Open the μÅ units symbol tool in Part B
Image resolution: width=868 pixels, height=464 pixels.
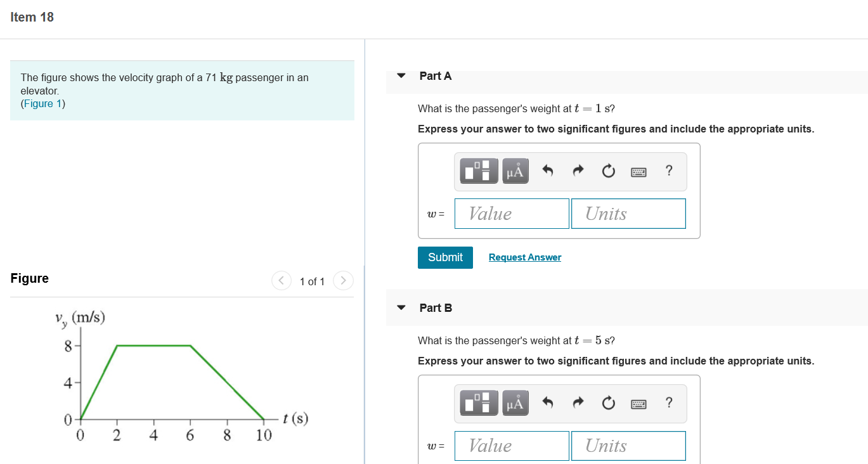pos(515,403)
